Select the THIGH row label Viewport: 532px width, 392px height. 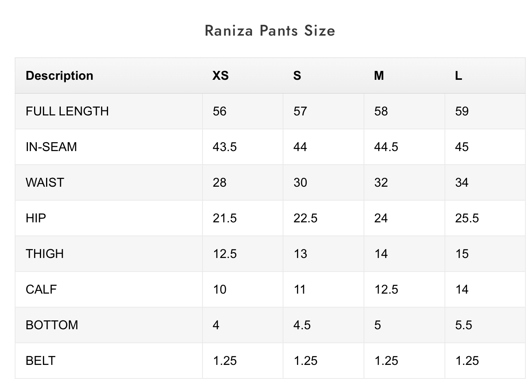45,254
